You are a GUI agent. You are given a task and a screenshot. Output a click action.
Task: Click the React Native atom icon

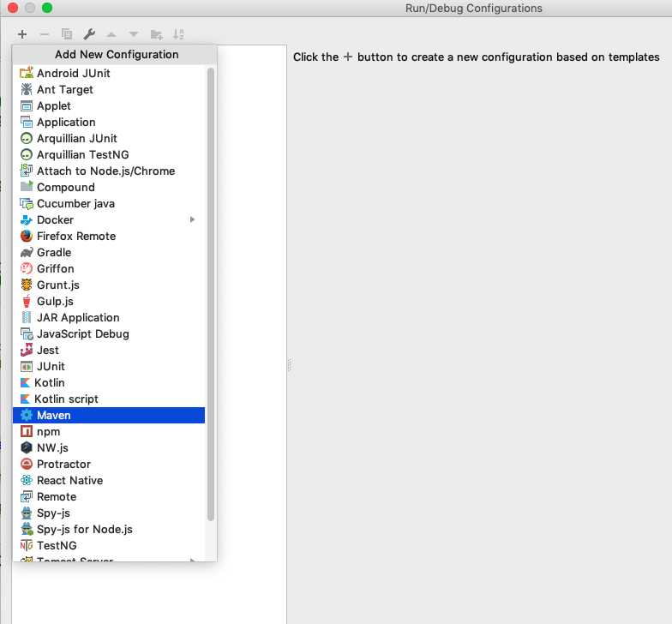click(x=27, y=480)
